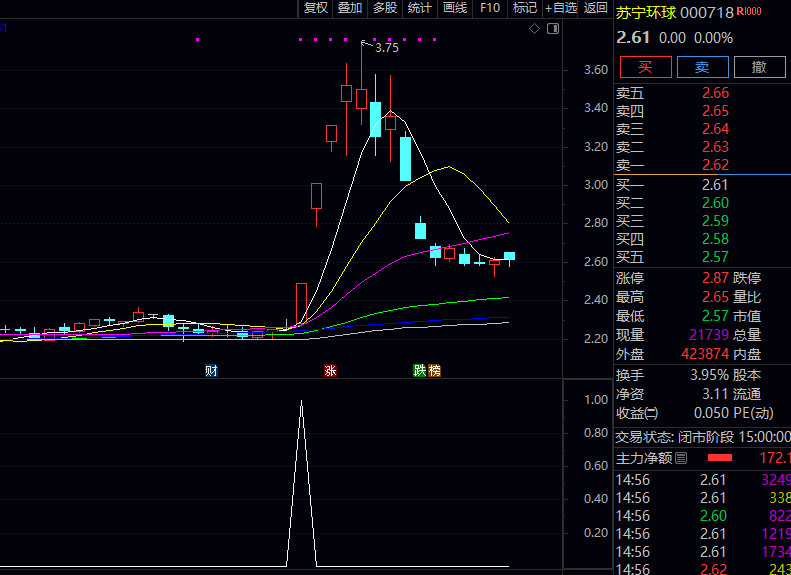Add stock via +自选 button

(x=560, y=8)
